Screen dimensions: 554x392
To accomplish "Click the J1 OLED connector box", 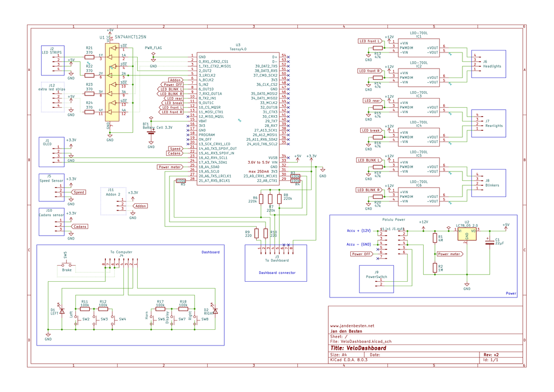I will (51, 151).
